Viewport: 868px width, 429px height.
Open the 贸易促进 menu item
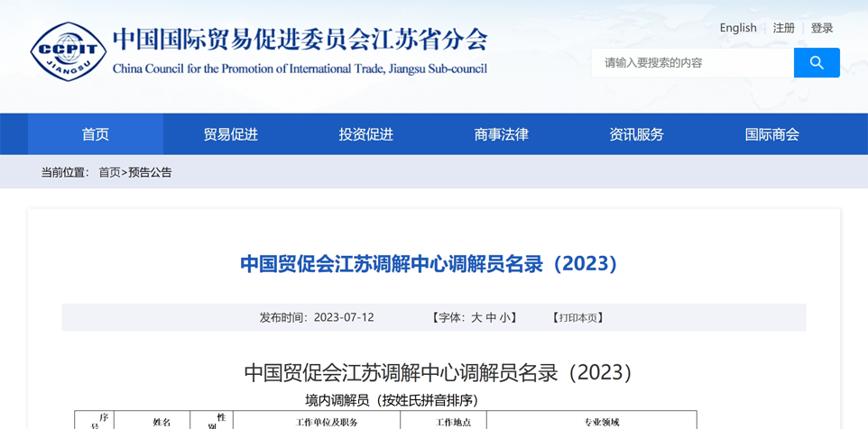point(231,134)
